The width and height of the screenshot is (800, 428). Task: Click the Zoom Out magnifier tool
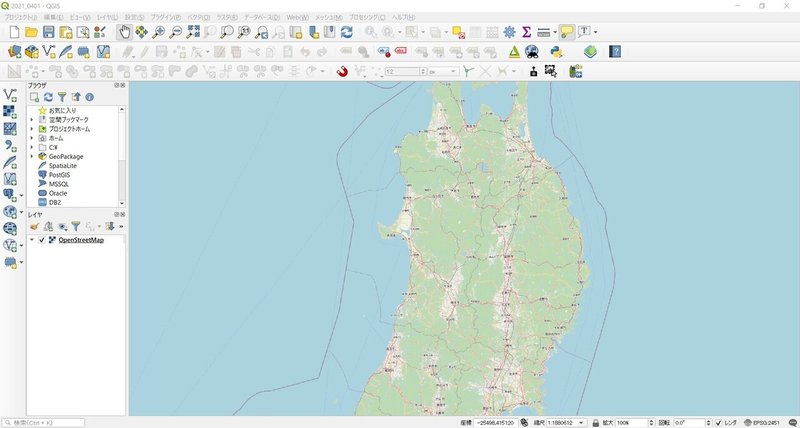tap(176, 32)
